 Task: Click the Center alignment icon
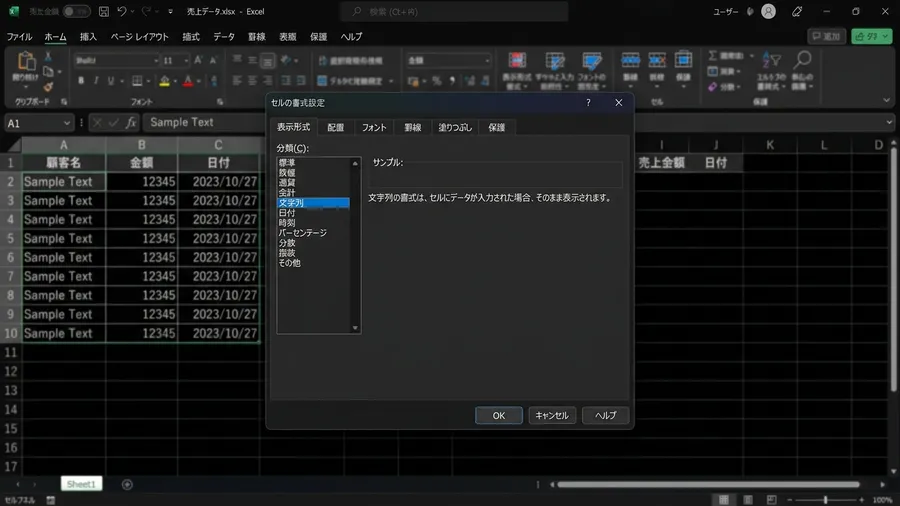point(253,81)
